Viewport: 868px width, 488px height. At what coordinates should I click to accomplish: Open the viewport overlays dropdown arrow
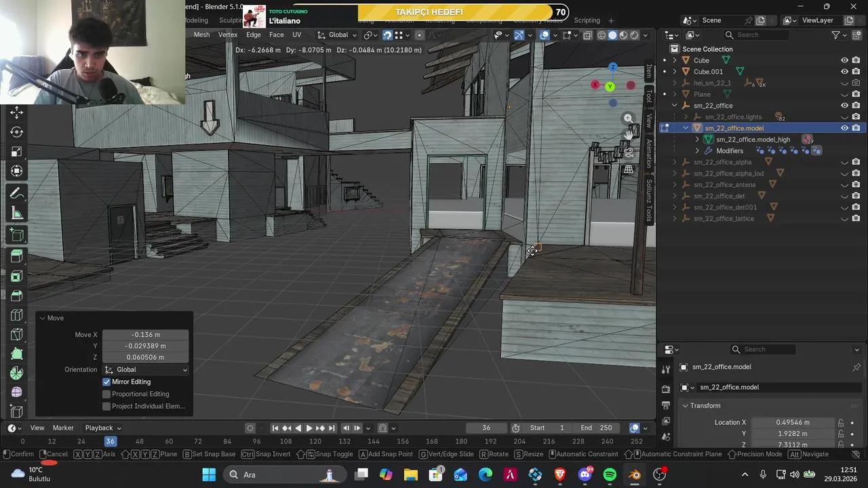click(x=555, y=35)
